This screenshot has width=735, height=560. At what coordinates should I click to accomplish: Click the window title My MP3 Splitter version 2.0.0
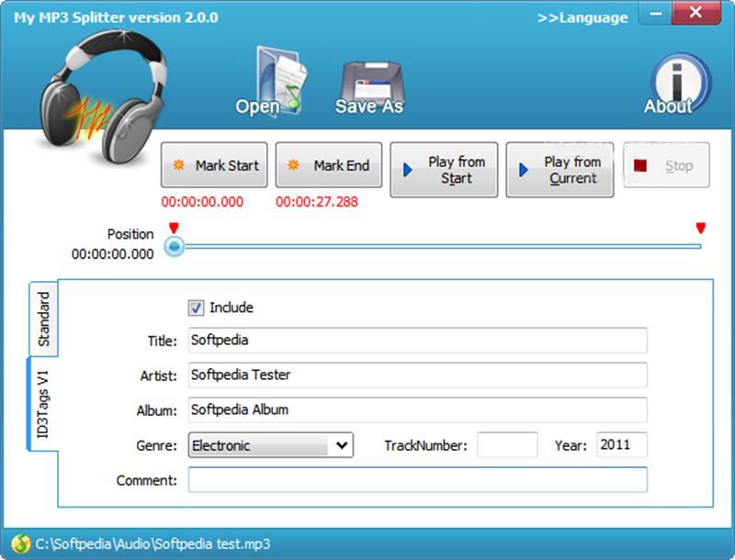(x=116, y=17)
